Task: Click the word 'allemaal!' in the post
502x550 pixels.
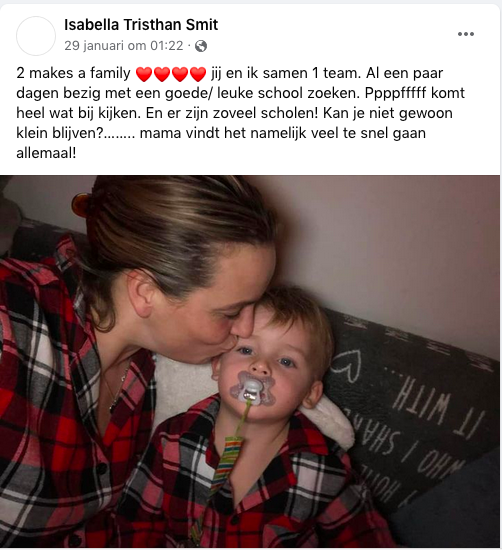Action: click(46, 153)
